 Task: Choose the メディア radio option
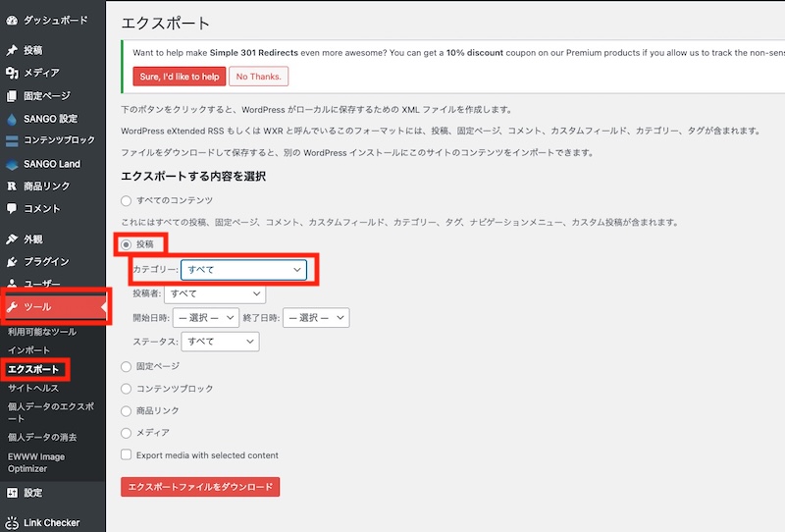pyautogui.click(x=127, y=433)
